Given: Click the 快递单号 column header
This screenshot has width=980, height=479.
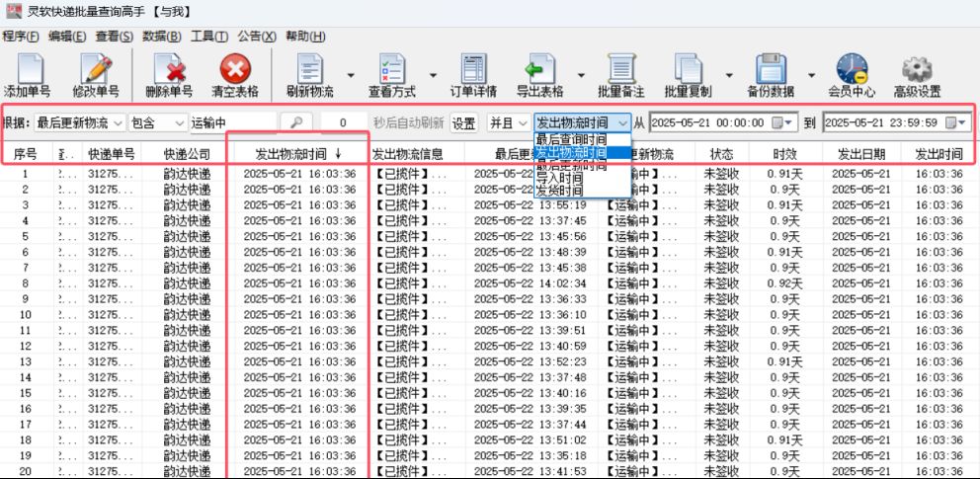Looking at the screenshot, I should point(112,154).
